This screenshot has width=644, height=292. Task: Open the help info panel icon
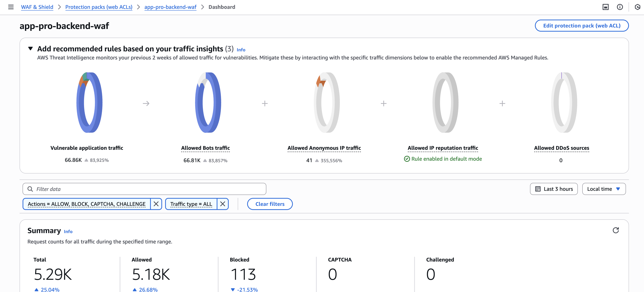tap(620, 7)
